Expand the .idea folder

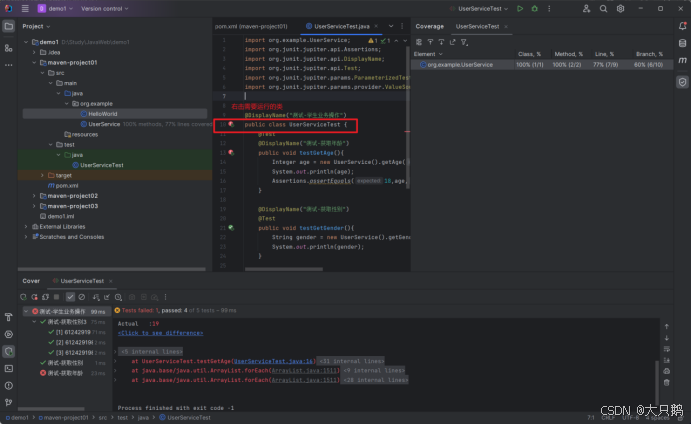coord(34,52)
